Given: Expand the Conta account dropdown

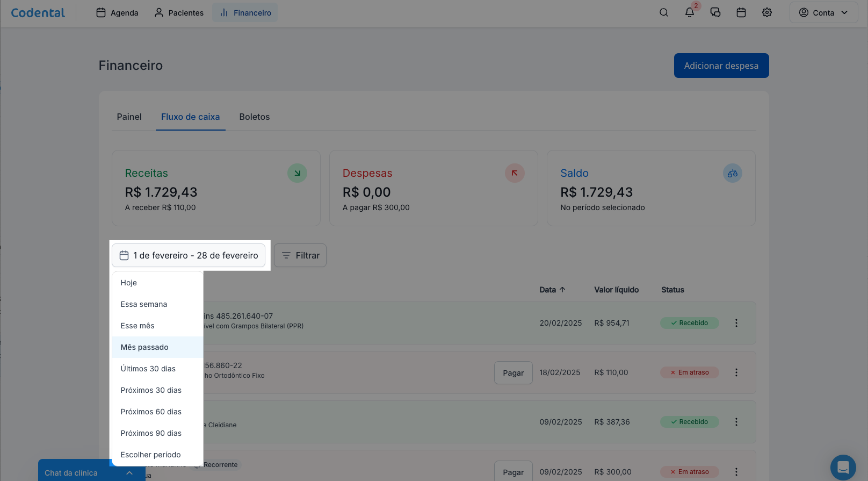Looking at the screenshot, I should (x=823, y=12).
